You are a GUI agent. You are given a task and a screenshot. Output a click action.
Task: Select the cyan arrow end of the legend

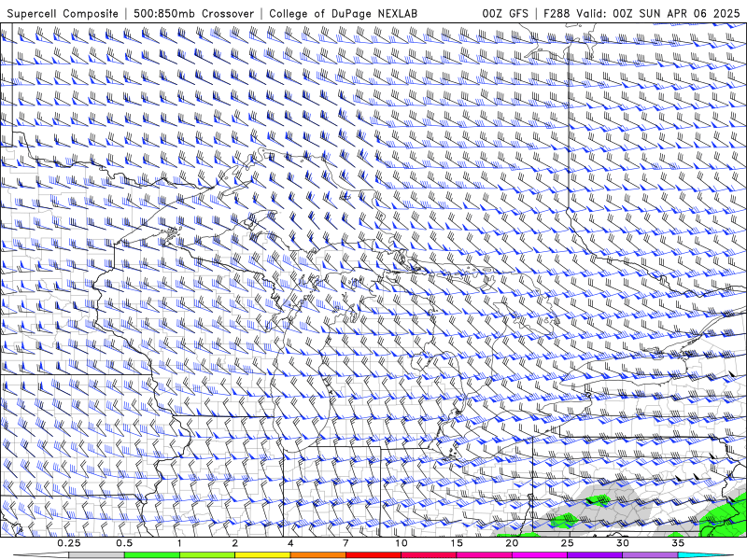[x=706, y=555]
